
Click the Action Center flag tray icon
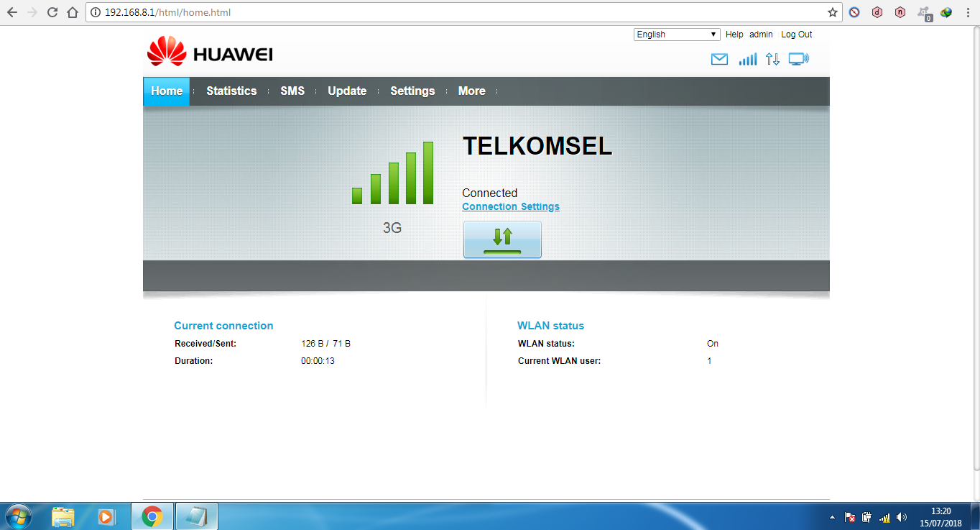[850, 517]
